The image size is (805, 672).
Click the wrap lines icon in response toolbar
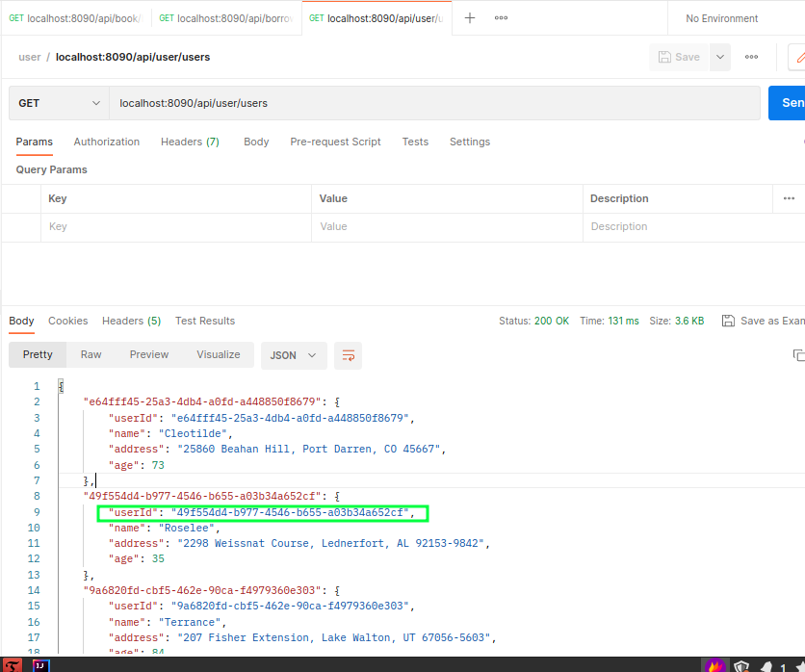click(x=348, y=355)
